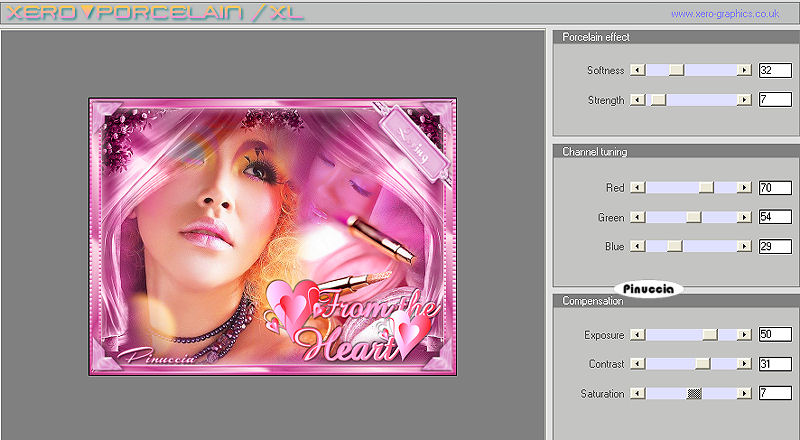Screen dimensions: 800x440
Task: Click the Contrast slider left arrow
Action: pos(638,363)
